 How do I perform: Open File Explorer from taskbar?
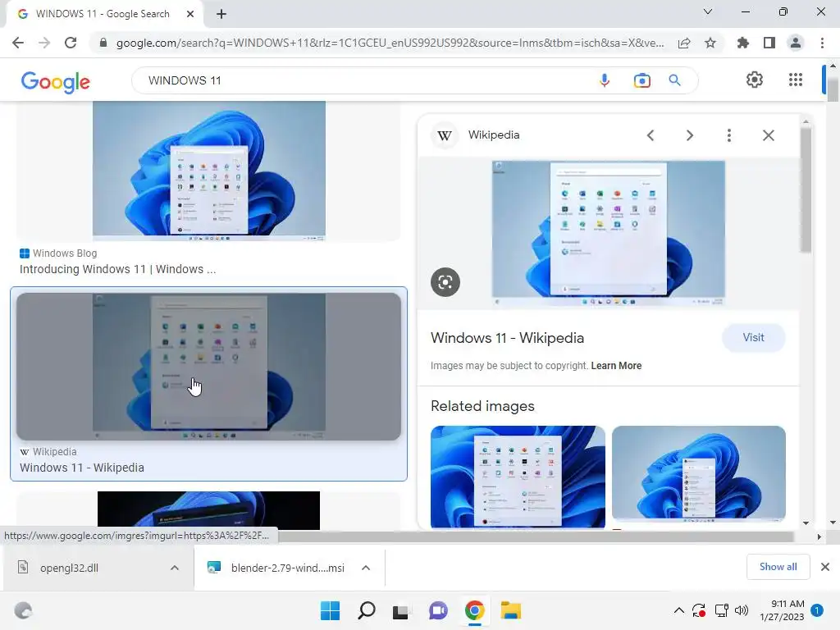(x=510, y=610)
